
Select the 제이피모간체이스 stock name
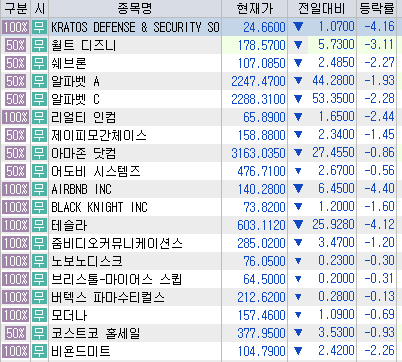[99, 135]
